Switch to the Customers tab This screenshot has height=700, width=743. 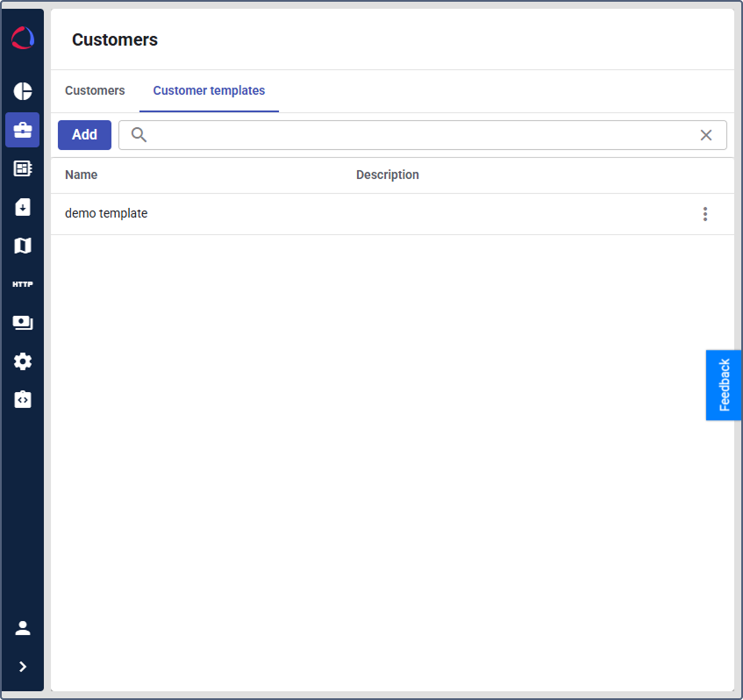(95, 90)
